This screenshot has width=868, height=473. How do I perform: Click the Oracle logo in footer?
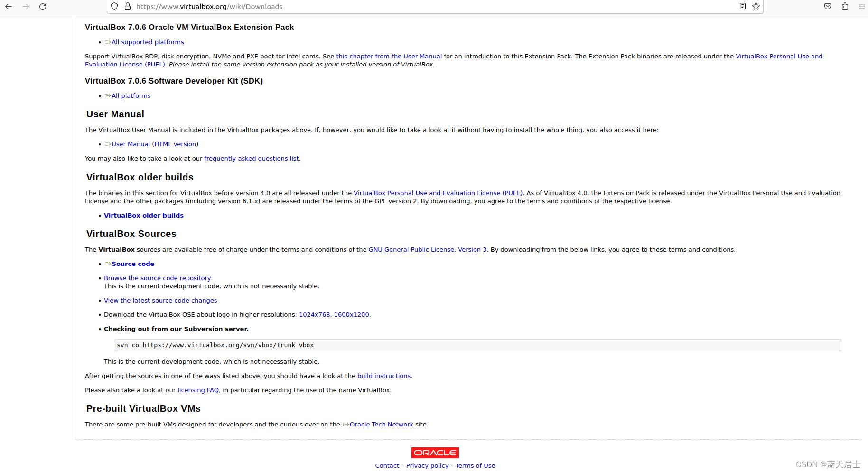coord(435,453)
